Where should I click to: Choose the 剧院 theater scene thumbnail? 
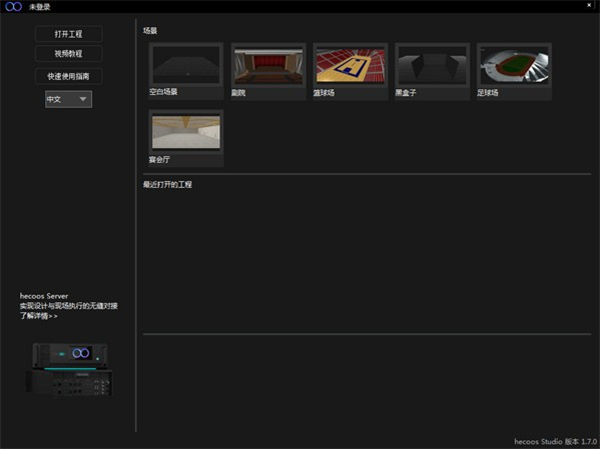pos(268,65)
